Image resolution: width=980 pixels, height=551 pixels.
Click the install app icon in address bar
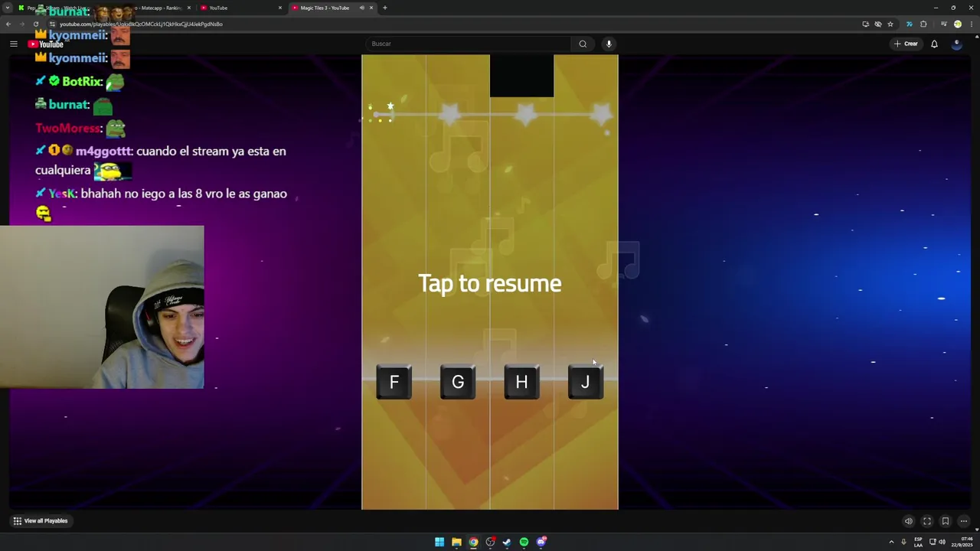click(865, 24)
